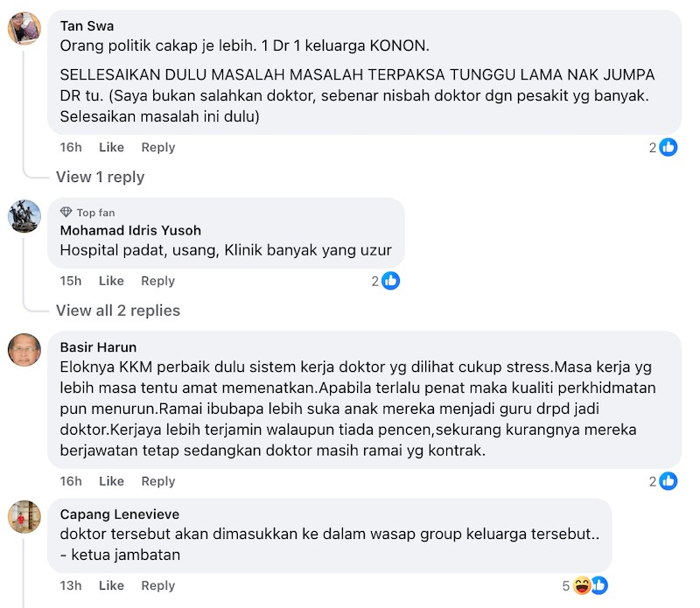Open Capang Lenevieve's profile picture
This screenshot has width=700, height=608.
click(24, 517)
